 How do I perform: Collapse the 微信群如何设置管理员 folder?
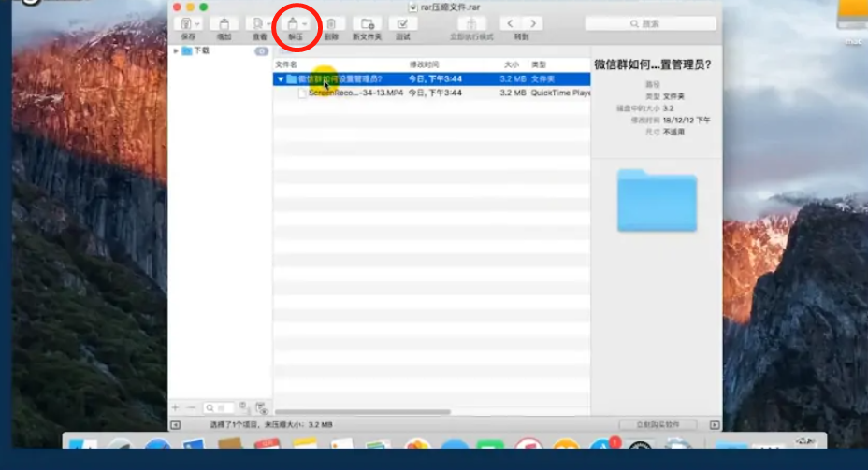click(280, 79)
